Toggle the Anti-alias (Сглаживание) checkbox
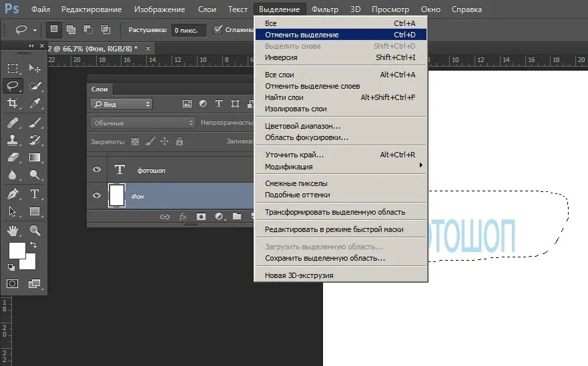588x366 pixels. [218, 29]
